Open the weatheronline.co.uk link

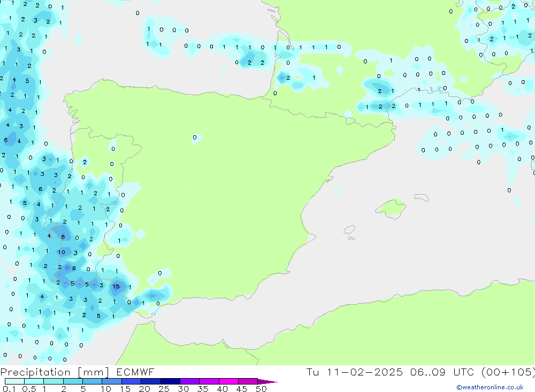[x=490, y=387]
